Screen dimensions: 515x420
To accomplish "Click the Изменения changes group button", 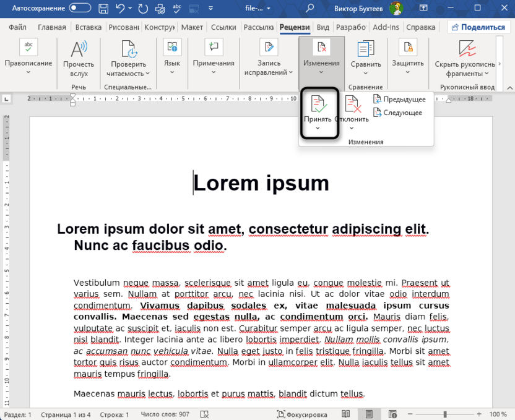I will (321, 62).
